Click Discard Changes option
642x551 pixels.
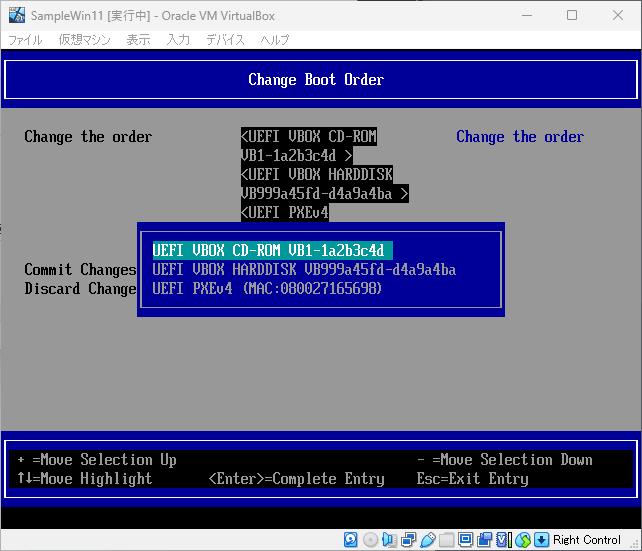click(80, 288)
